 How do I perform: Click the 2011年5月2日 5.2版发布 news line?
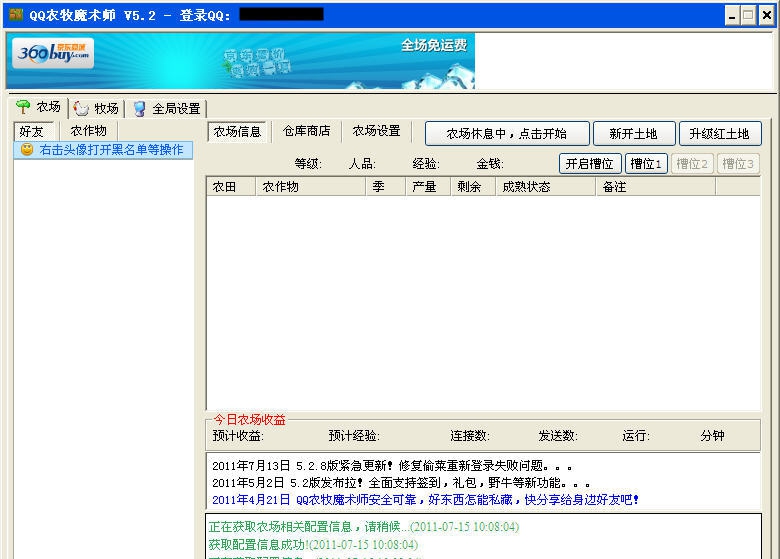coord(401,483)
